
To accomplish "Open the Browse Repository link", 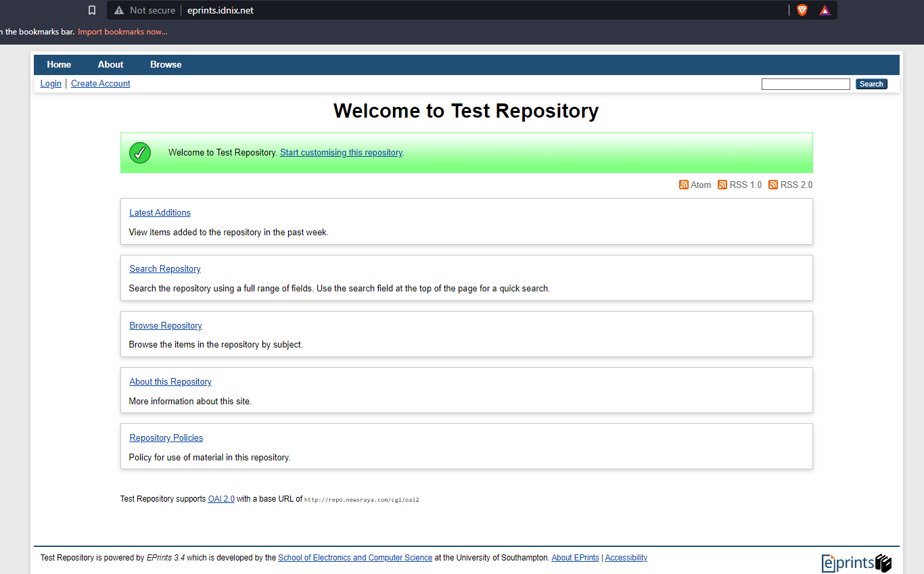I will coord(166,326).
